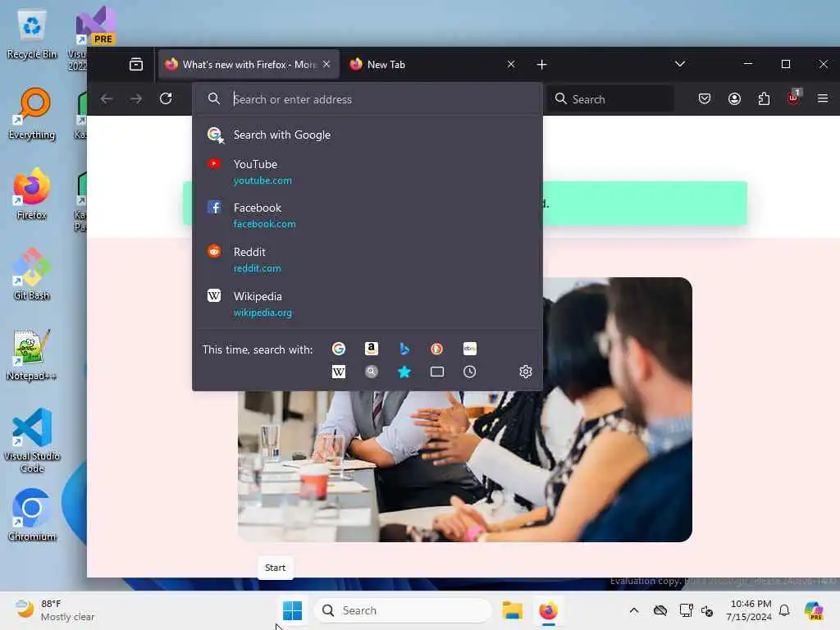Click Firefox icon in taskbar

[x=548, y=610]
